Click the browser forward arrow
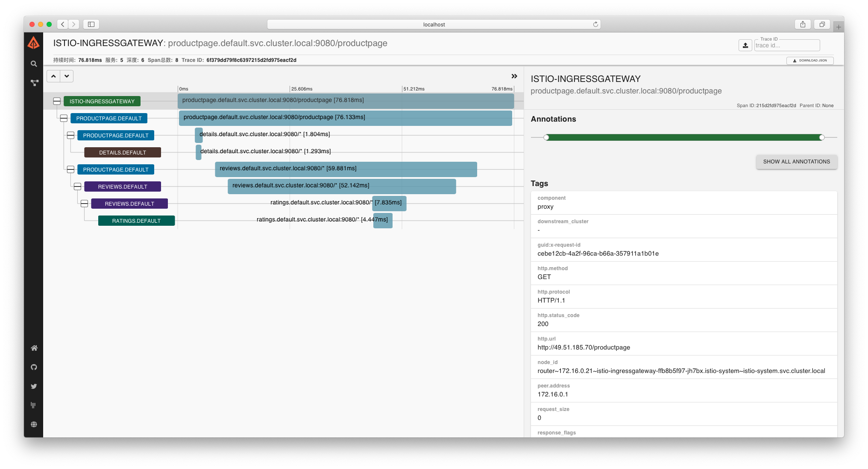 coord(74,24)
